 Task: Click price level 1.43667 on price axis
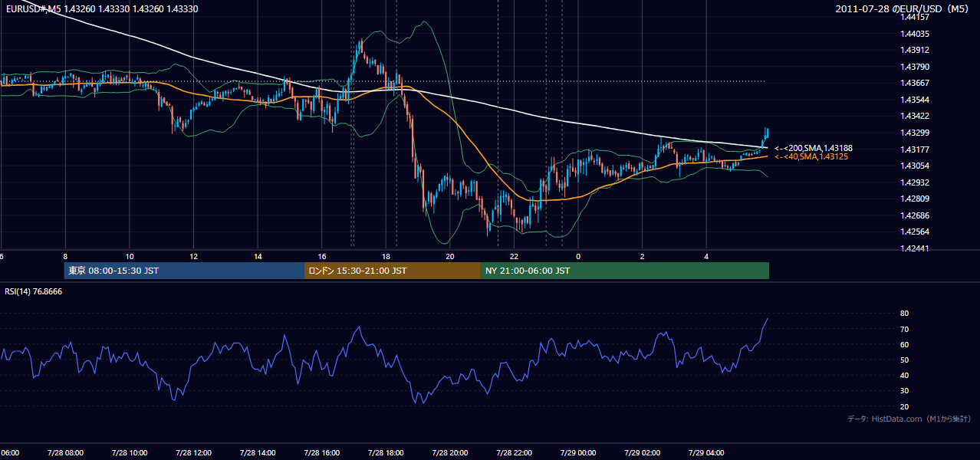pos(914,83)
